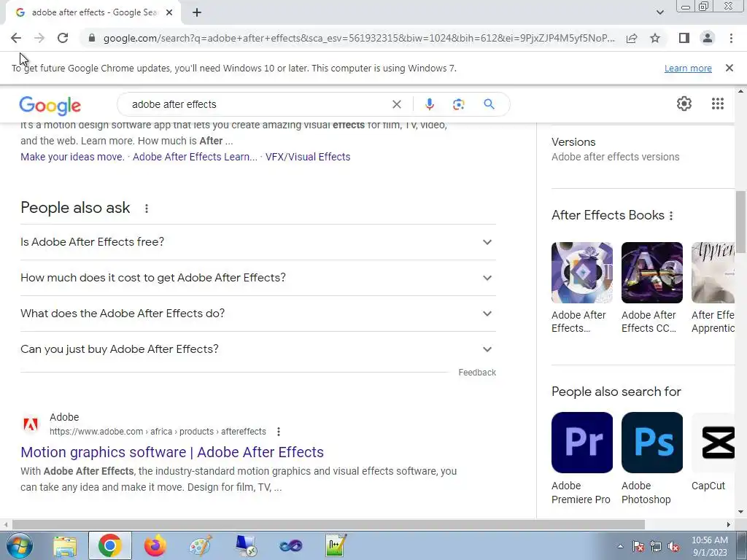Open the Windows Start menu
747x560 pixels.
[19, 545]
